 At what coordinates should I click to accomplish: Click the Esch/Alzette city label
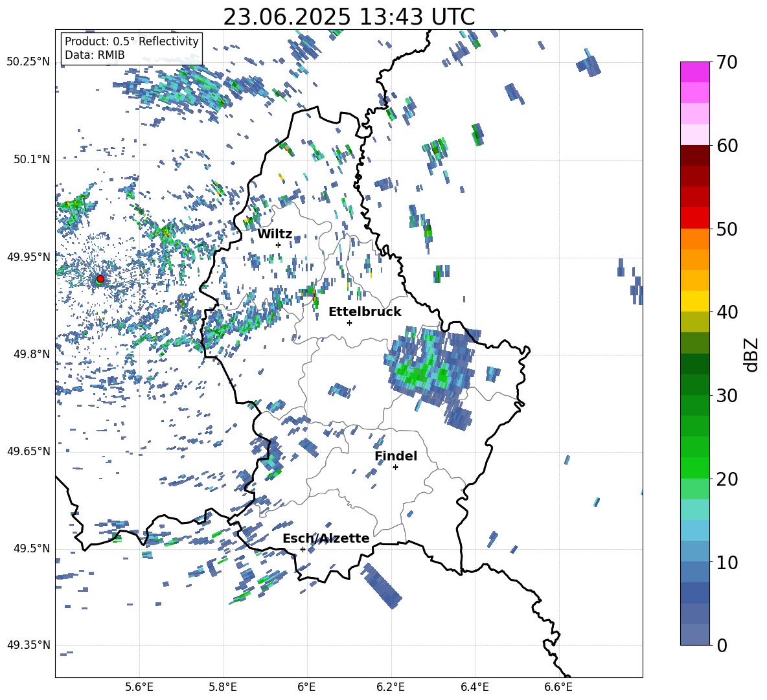click(x=326, y=538)
